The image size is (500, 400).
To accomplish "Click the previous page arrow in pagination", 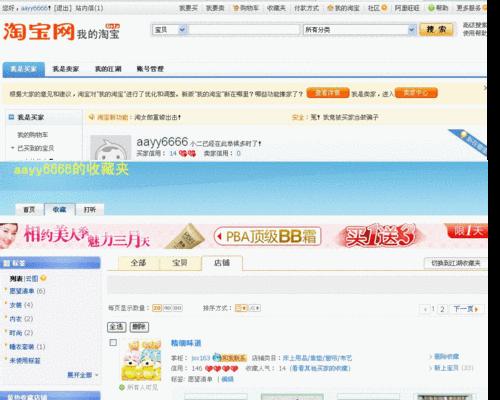I will 425,309.
